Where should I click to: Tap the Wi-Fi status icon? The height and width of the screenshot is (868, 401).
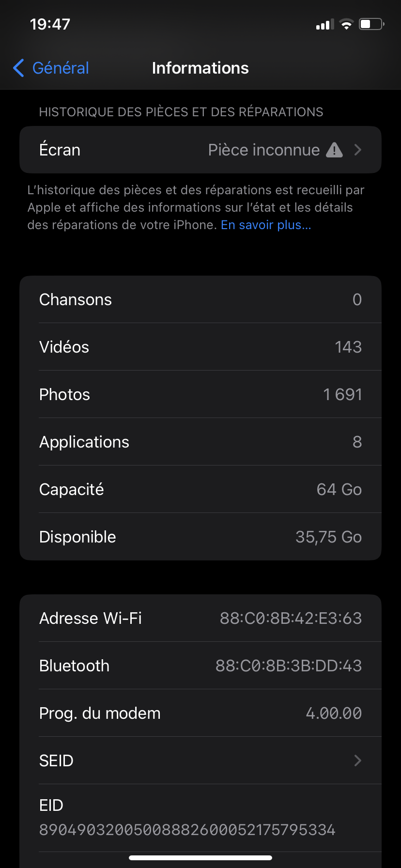coord(346,24)
